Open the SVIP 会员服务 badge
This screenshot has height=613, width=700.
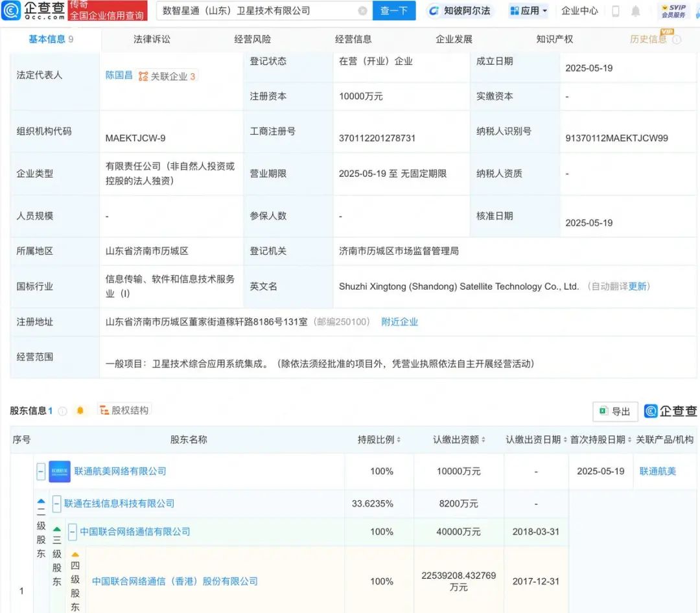pyautogui.click(x=673, y=11)
